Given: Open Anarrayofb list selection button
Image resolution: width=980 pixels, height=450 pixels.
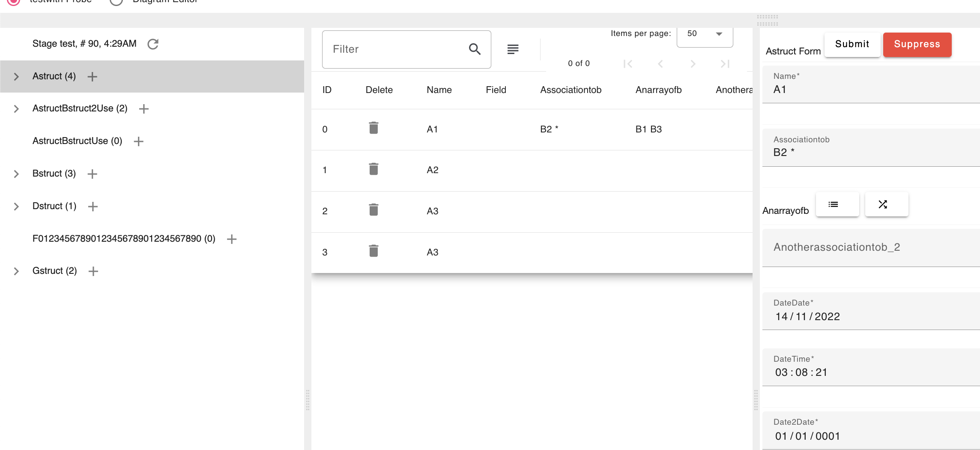Looking at the screenshot, I should coord(837,204).
